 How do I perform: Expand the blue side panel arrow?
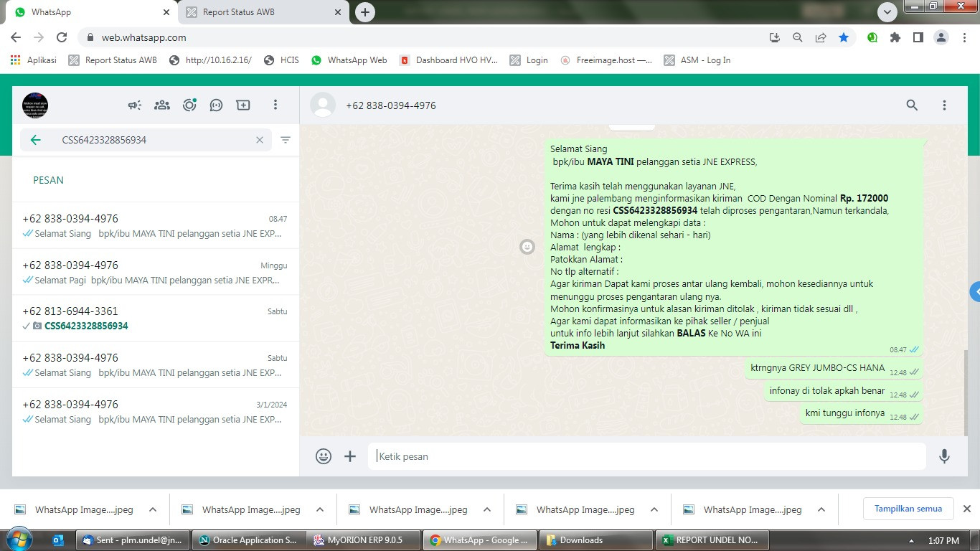[x=975, y=292]
